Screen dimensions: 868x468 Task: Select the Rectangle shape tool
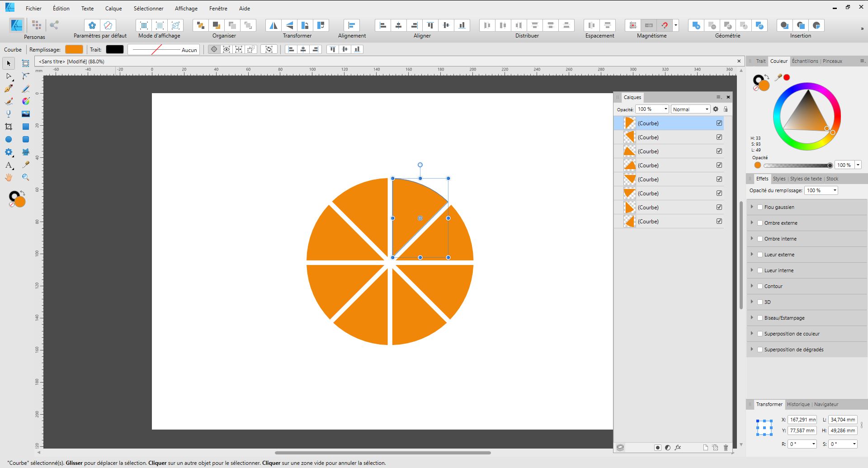click(26, 127)
